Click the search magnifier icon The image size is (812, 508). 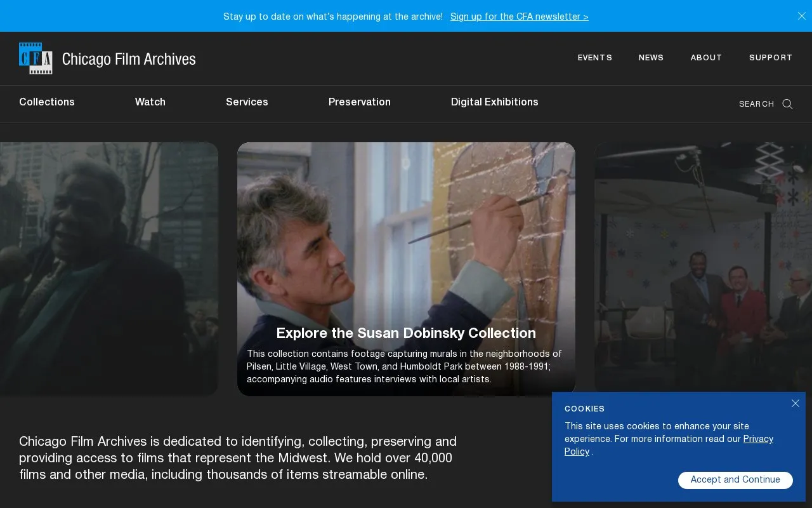787,104
